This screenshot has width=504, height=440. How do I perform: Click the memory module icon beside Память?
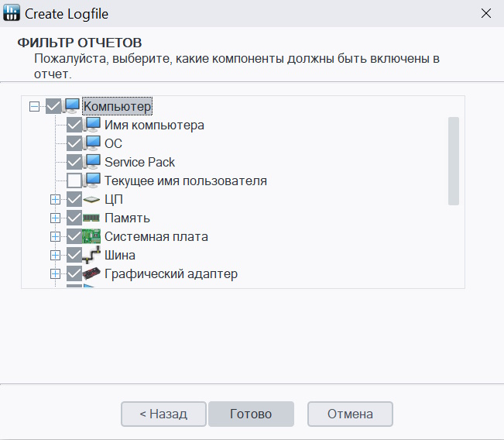tap(92, 218)
